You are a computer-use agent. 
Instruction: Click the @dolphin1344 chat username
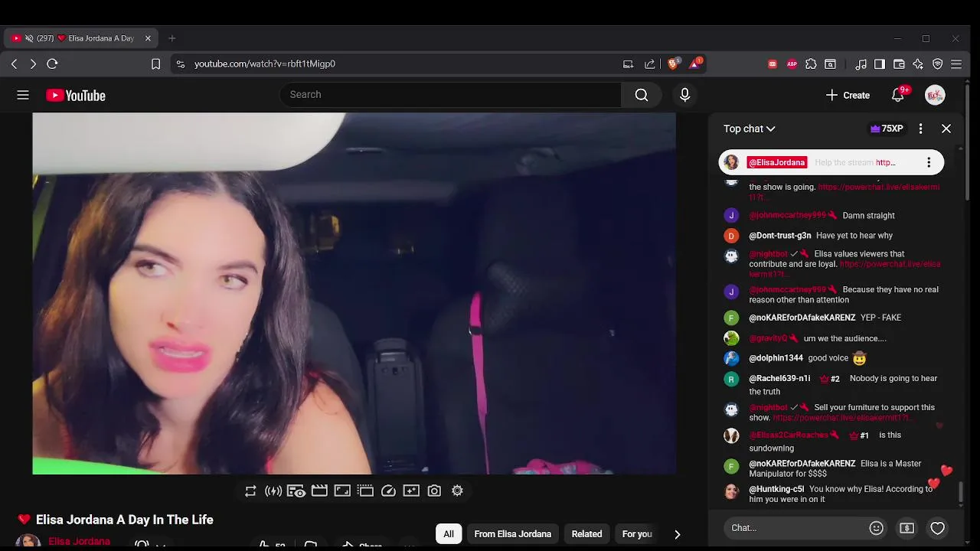coord(776,358)
